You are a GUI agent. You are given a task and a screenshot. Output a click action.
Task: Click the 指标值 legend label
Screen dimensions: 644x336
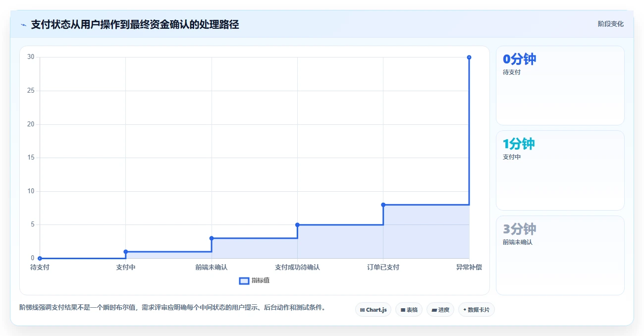tap(261, 281)
